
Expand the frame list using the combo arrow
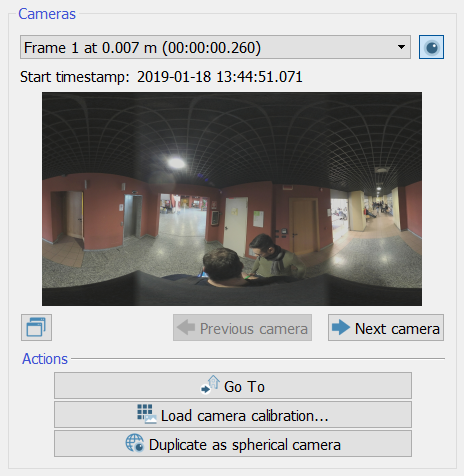click(x=402, y=47)
